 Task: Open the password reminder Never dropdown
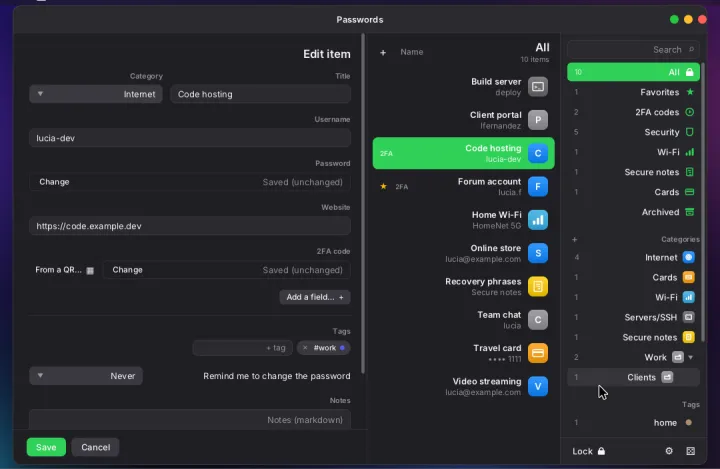pos(86,376)
